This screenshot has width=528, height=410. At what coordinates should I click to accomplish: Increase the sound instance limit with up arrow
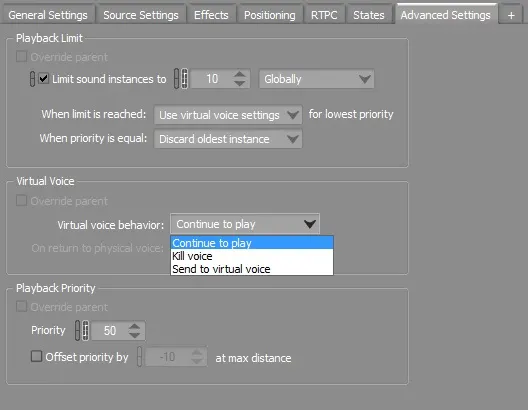[x=240, y=75]
